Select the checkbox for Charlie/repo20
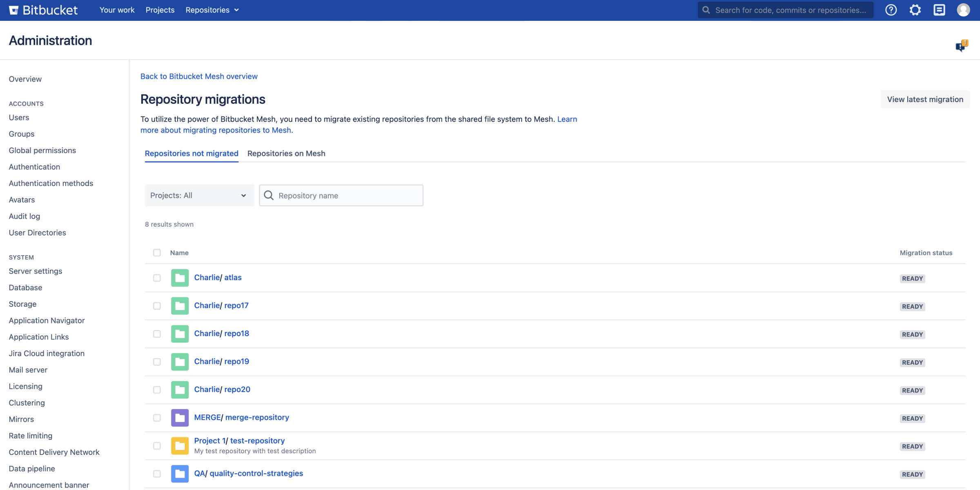This screenshot has height=490, width=980. click(157, 390)
